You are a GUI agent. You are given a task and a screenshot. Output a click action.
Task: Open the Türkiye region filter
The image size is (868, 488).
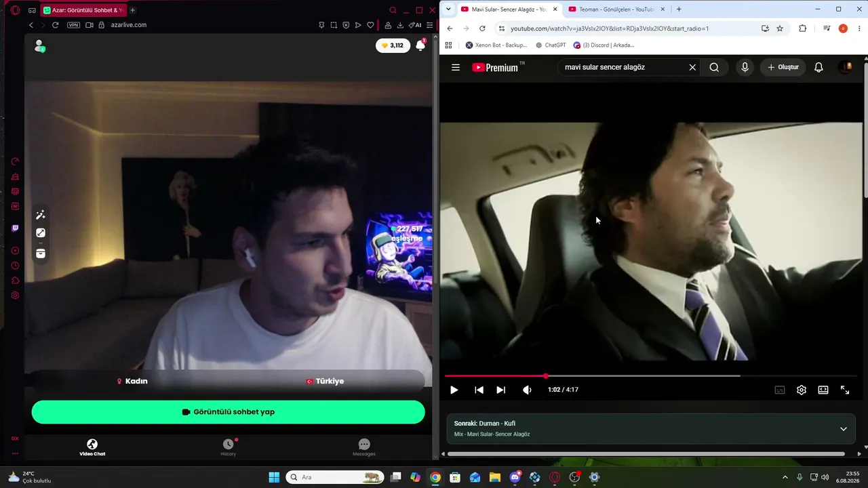coord(325,381)
